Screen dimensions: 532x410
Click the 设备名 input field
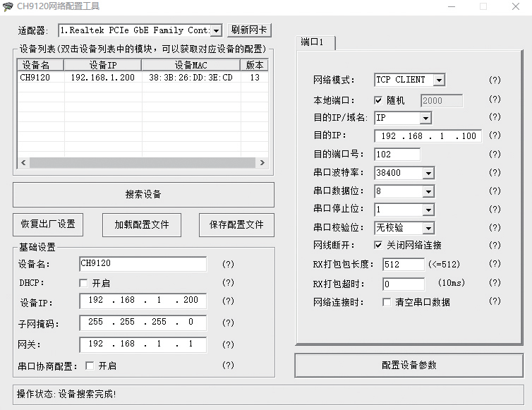click(x=143, y=264)
